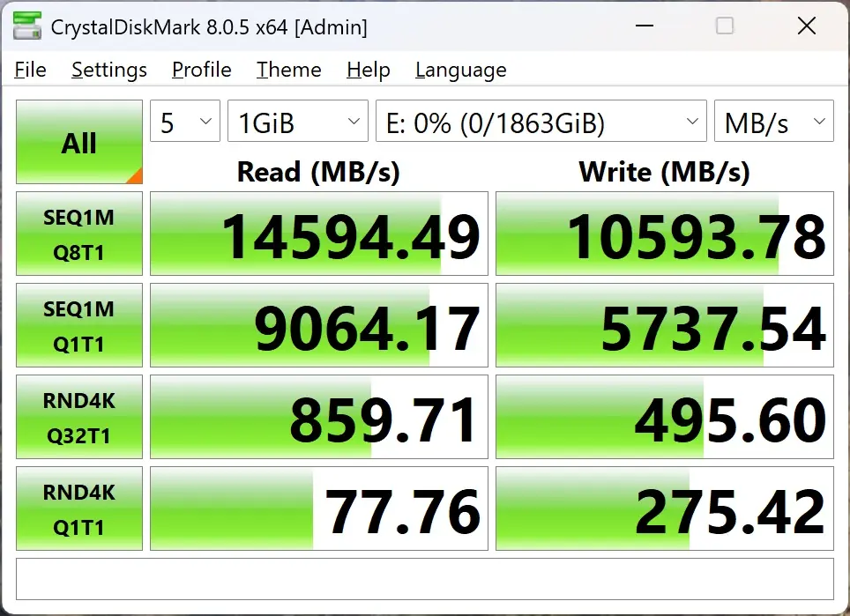Image resolution: width=850 pixels, height=616 pixels.
Task: Close the CrystalDiskMark window
Action: tap(807, 26)
